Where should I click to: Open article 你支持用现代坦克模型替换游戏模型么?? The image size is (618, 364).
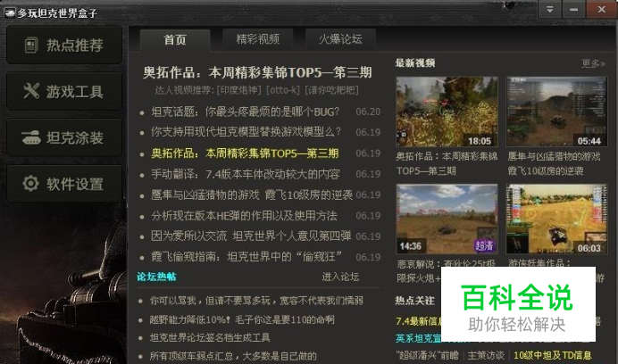click(x=246, y=132)
